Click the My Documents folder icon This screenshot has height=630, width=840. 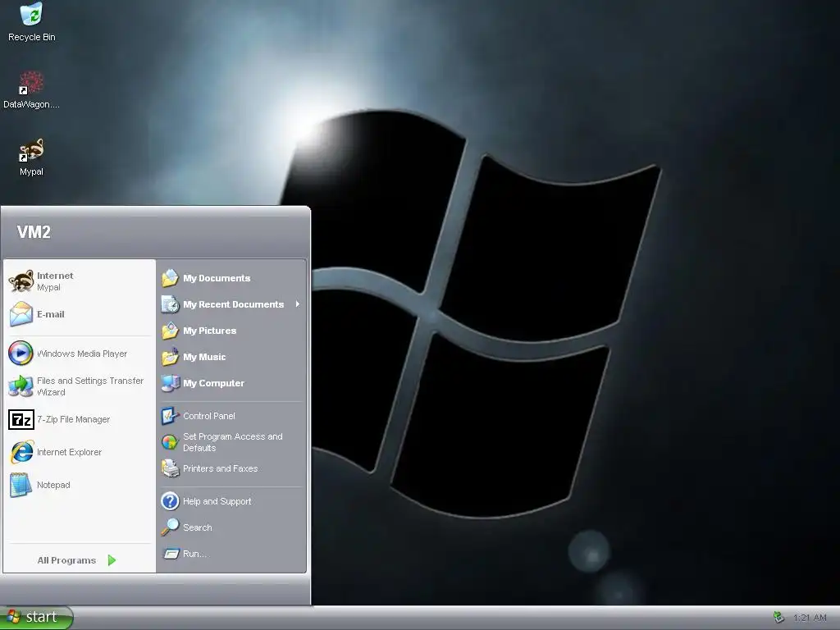click(171, 278)
